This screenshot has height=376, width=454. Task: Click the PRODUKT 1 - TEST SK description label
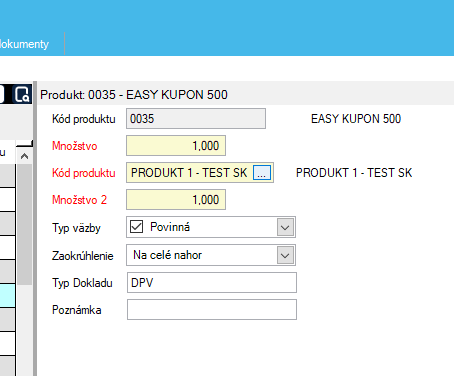point(354,173)
